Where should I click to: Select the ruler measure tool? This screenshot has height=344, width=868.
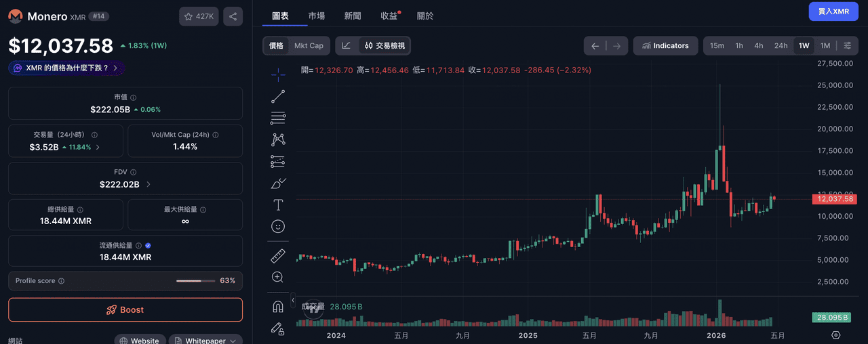pos(278,255)
